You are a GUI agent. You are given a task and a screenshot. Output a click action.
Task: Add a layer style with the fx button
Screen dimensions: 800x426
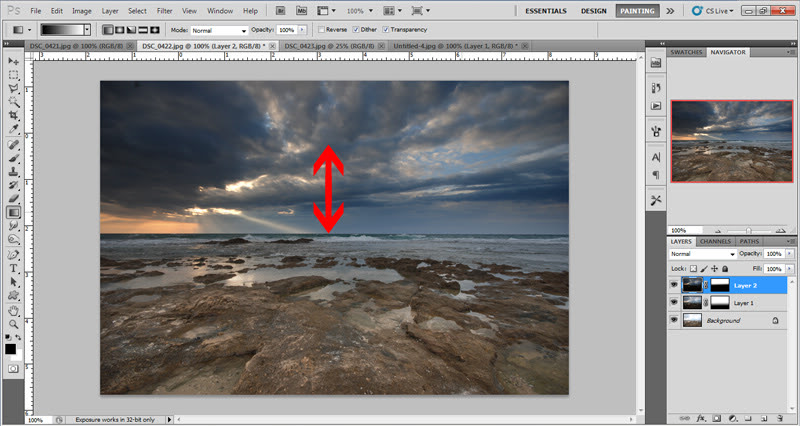[701, 418]
